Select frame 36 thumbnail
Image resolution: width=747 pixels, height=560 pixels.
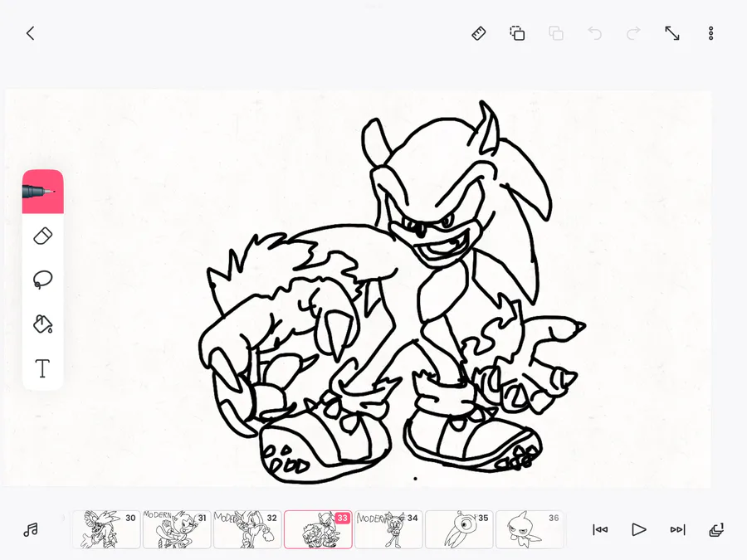[x=530, y=529]
